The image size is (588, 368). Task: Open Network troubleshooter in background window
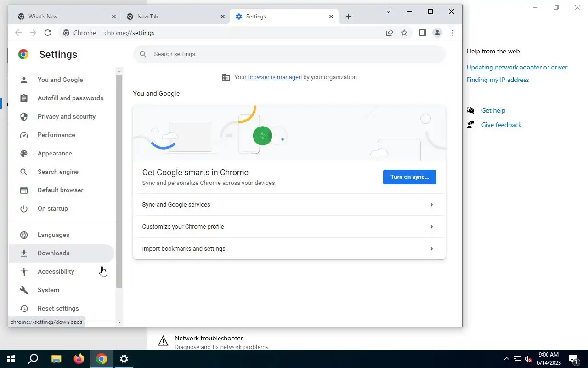(209, 339)
